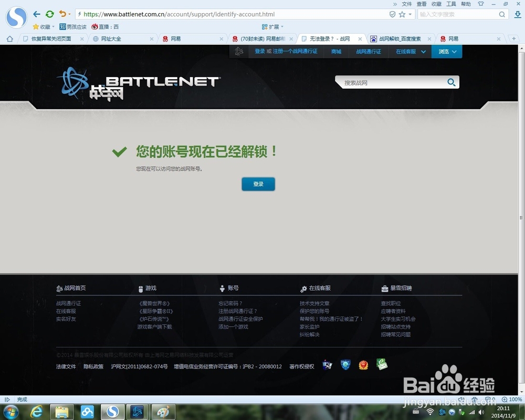Click footer link 忘记密码?
This screenshot has width=525, height=420.
[230, 303]
